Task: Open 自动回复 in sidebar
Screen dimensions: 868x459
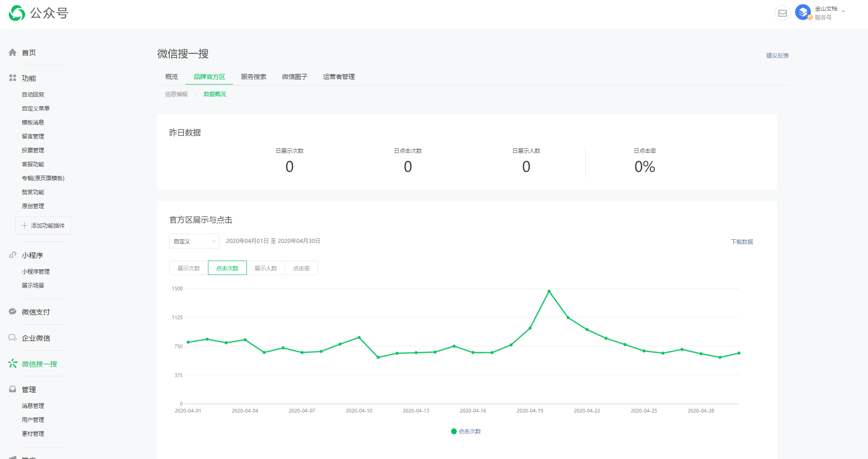Action: click(x=33, y=94)
